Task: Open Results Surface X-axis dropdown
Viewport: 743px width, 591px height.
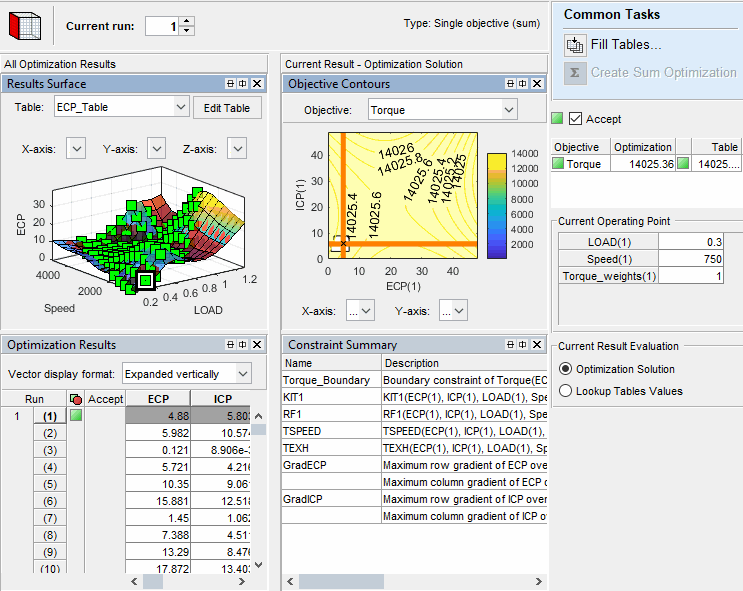Action: (x=76, y=149)
